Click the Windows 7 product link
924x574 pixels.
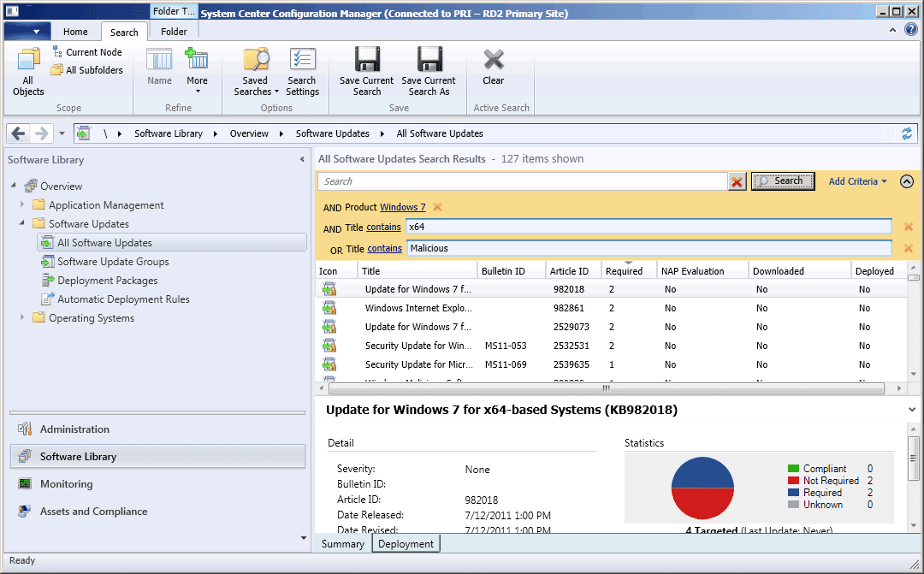(402, 207)
